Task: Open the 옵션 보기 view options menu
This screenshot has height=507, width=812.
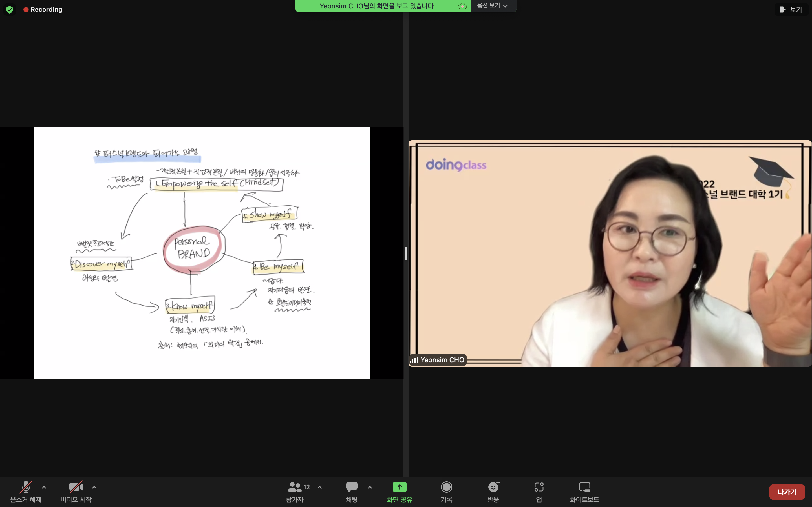Action: tap(492, 6)
